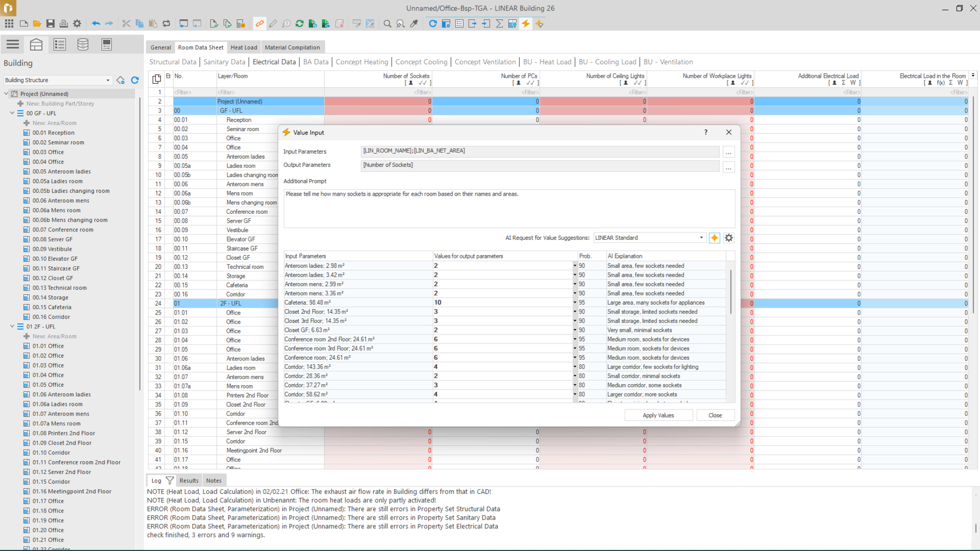
Task: Click the refresh icon beside Building Structure
Action: [134, 80]
